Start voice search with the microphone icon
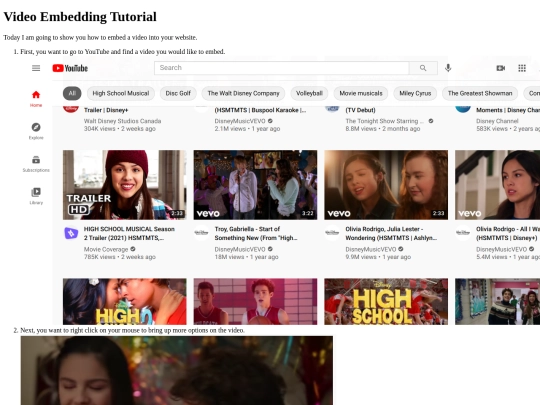The width and height of the screenshot is (540, 405). (x=448, y=68)
